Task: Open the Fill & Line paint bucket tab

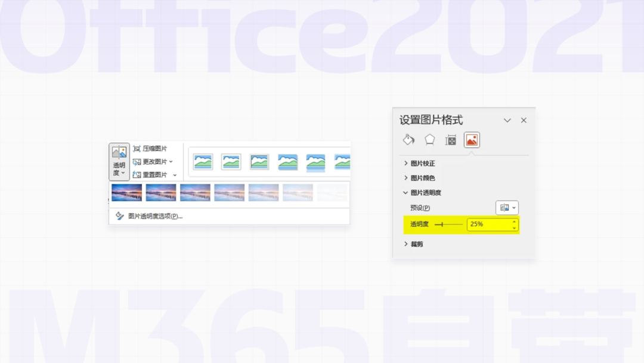Action: pyautogui.click(x=408, y=140)
